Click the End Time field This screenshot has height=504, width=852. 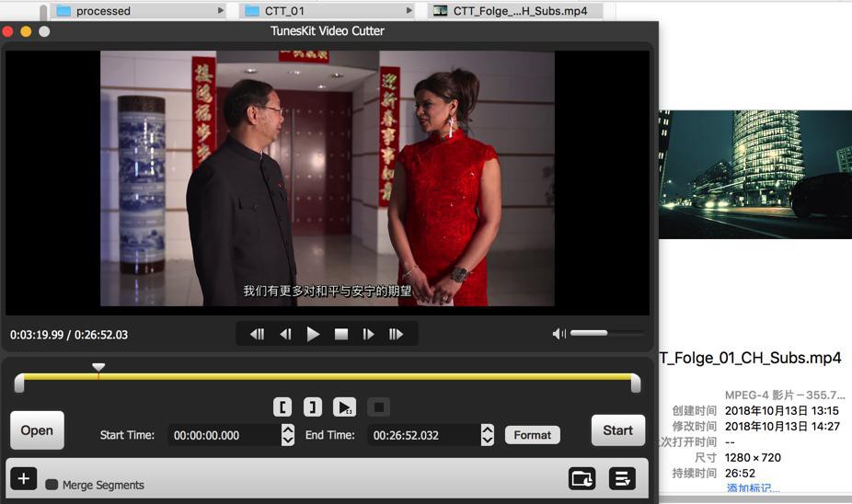click(x=424, y=435)
